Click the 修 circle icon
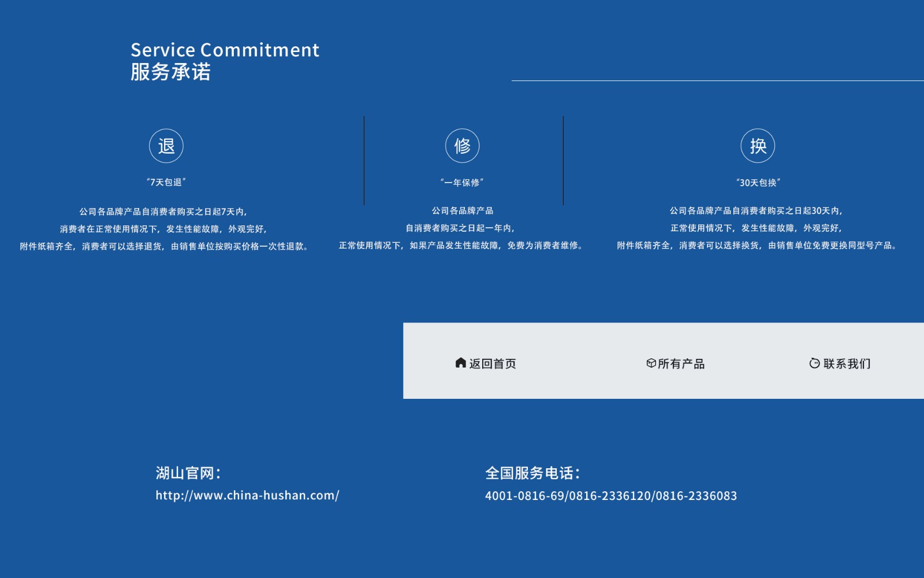Image resolution: width=924 pixels, height=578 pixels. coord(462,146)
